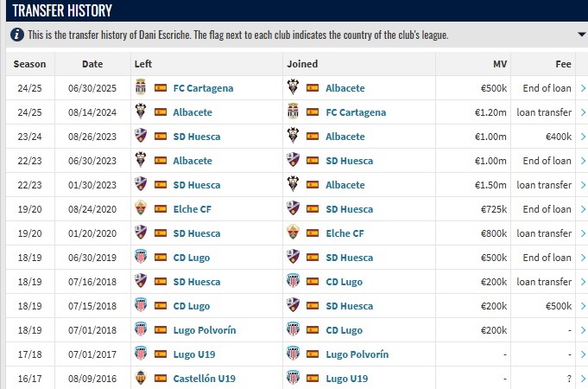Open Castellón U19 club link
Screen dimensions: 588x389
pyautogui.click(x=204, y=379)
